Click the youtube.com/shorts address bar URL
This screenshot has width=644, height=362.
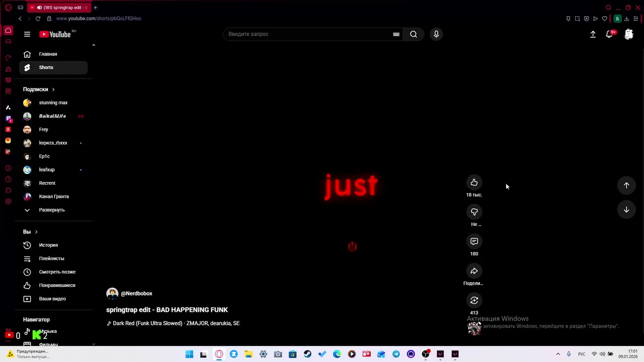(x=99, y=19)
